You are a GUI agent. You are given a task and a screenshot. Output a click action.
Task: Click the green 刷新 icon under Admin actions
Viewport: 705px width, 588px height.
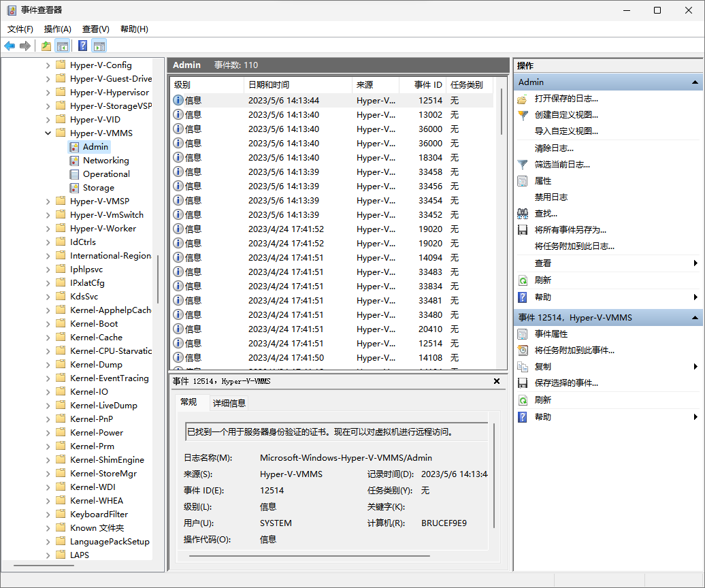[x=523, y=280]
